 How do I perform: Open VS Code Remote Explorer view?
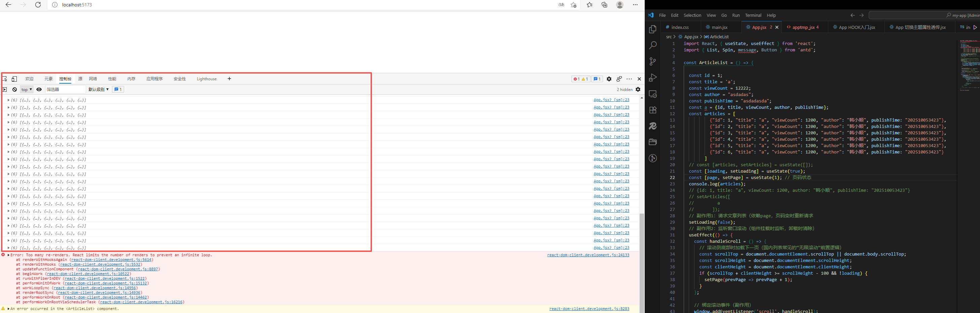click(x=653, y=94)
